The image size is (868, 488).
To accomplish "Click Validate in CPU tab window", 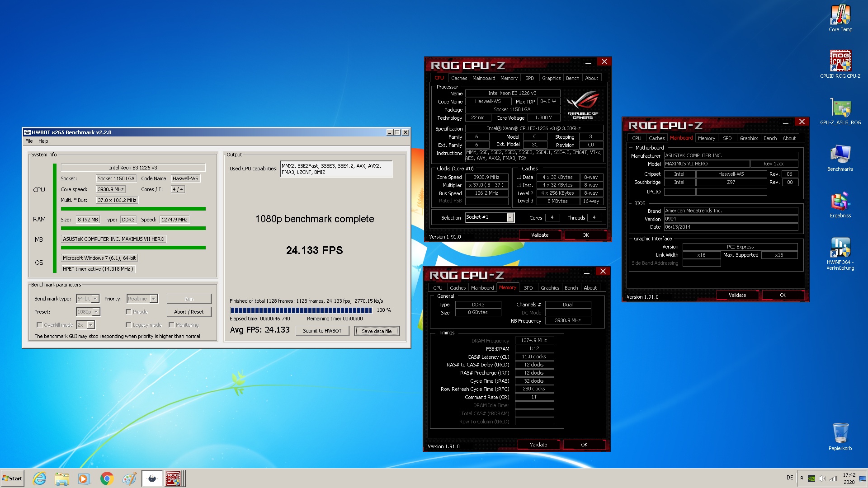I will tap(540, 235).
